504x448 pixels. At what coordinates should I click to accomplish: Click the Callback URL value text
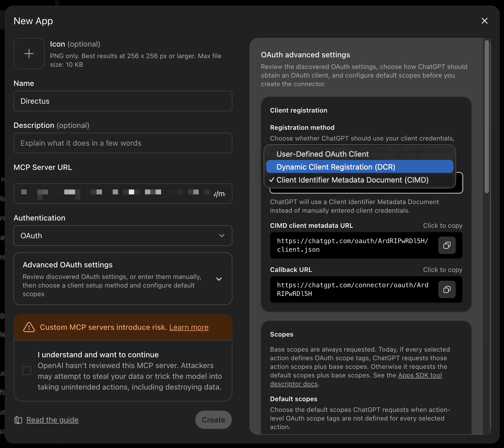click(x=352, y=289)
